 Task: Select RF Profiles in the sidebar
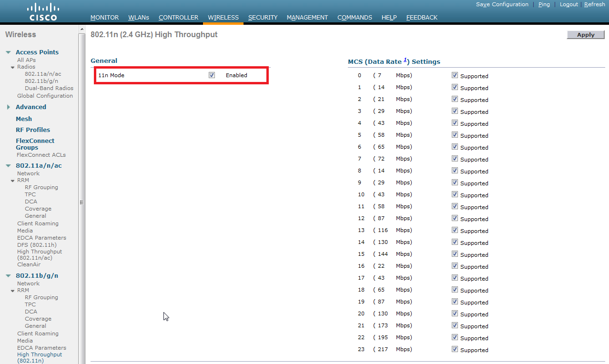(33, 130)
